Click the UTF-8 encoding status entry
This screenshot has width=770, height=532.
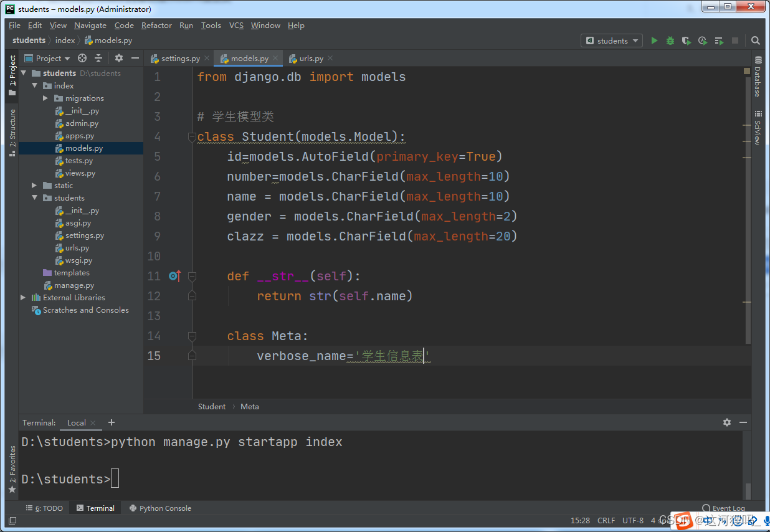633,520
